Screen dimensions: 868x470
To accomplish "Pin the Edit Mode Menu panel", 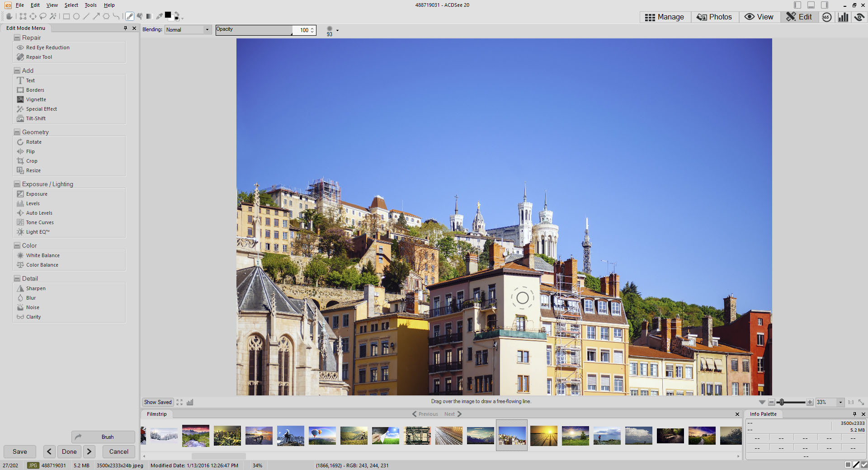I will click(x=125, y=28).
